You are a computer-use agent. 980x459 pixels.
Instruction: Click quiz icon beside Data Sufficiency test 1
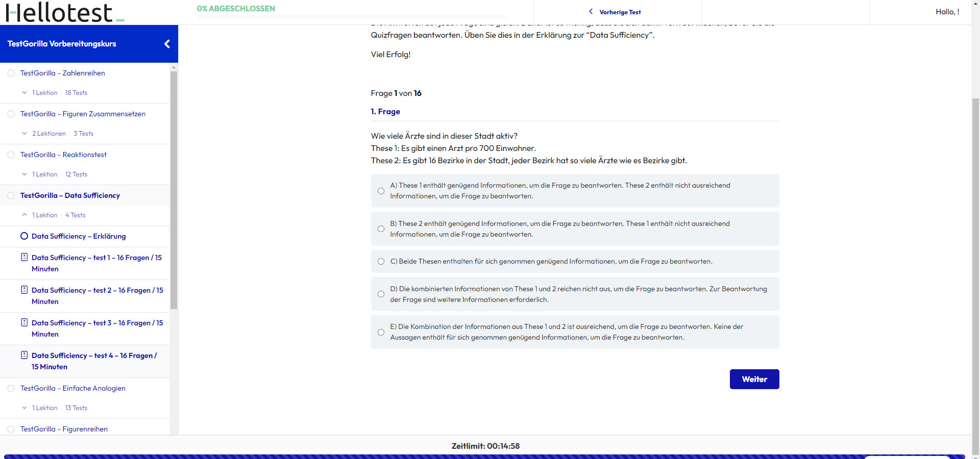[24, 257]
